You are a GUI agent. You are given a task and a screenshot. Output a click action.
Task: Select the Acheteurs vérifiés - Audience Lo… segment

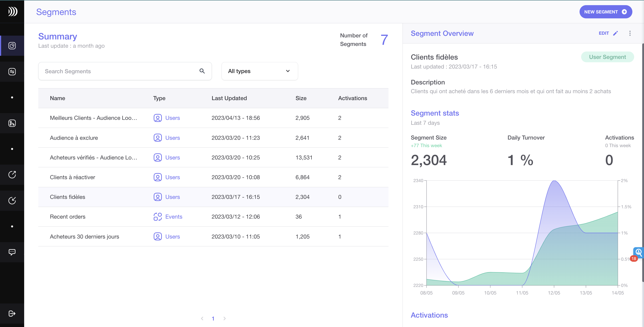[x=94, y=157]
